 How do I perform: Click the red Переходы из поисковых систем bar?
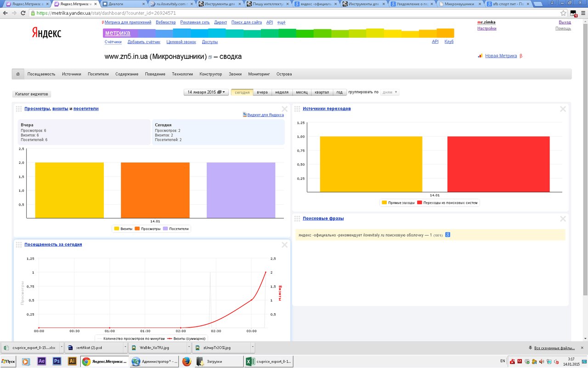click(x=498, y=164)
